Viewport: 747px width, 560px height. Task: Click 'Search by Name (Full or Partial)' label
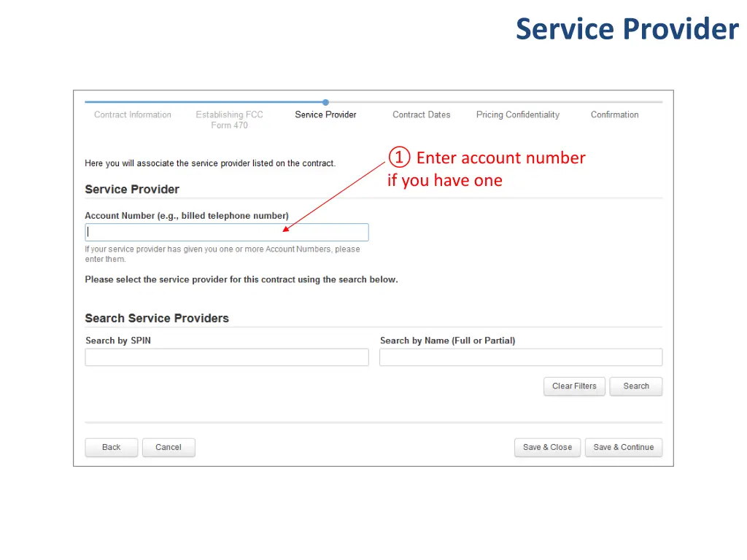[447, 341]
